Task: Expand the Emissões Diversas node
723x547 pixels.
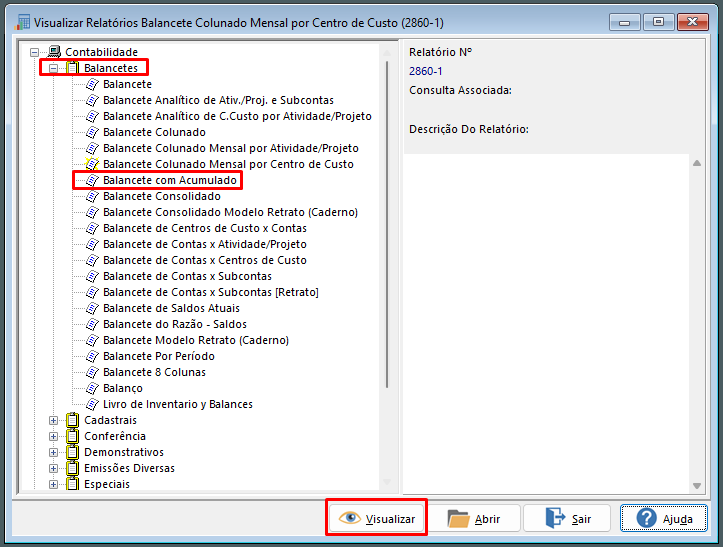Action: point(53,468)
